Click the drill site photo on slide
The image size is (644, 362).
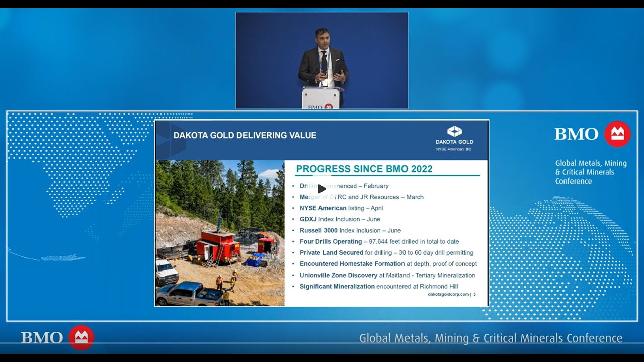pyautogui.click(x=220, y=233)
